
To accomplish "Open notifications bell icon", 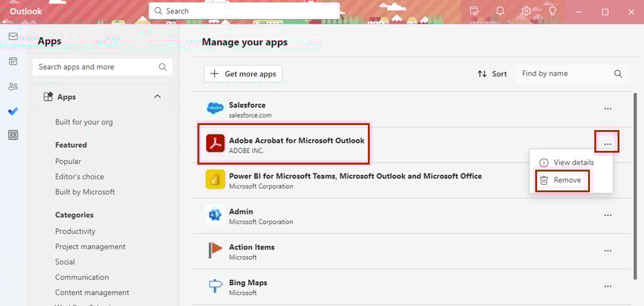I will pyautogui.click(x=500, y=11).
